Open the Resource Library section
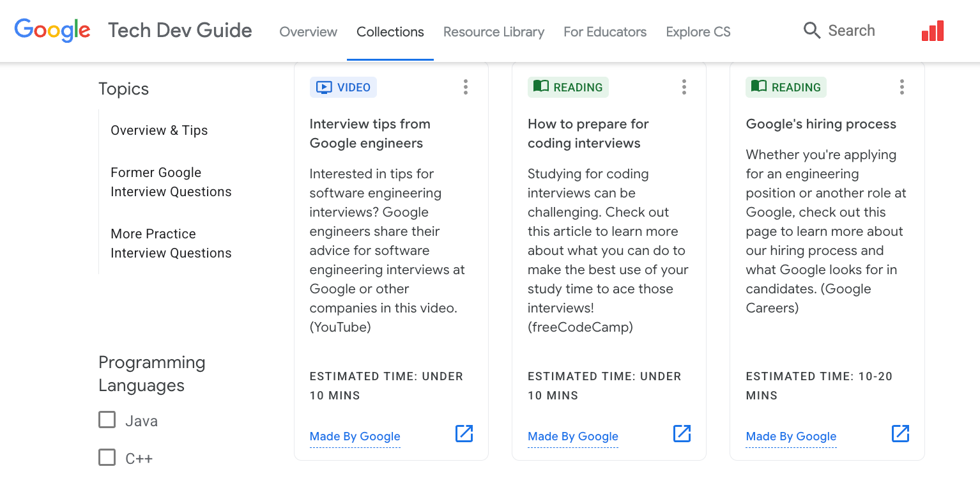Viewport: 980px width, 478px height. coord(493,31)
